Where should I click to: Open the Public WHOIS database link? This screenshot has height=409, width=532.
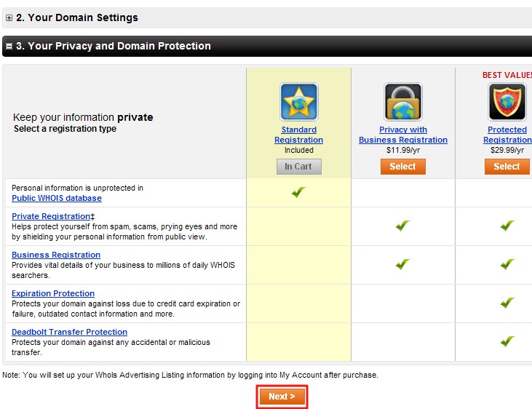tap(57, 198)
